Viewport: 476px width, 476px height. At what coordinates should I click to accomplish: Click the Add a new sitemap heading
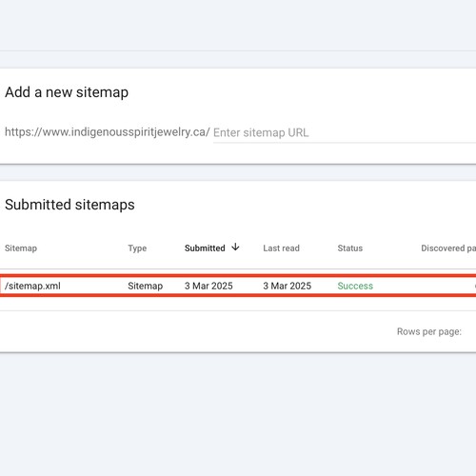click(67, 92)
